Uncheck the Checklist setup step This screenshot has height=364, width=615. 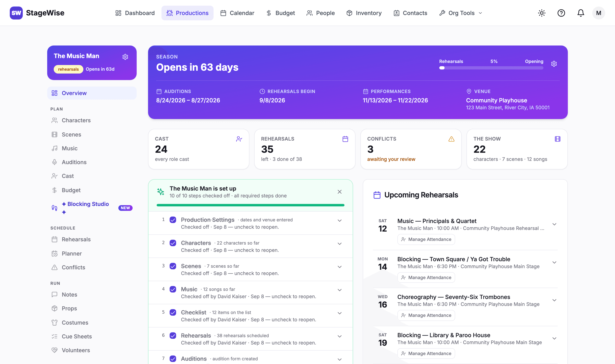click(173, 312)
